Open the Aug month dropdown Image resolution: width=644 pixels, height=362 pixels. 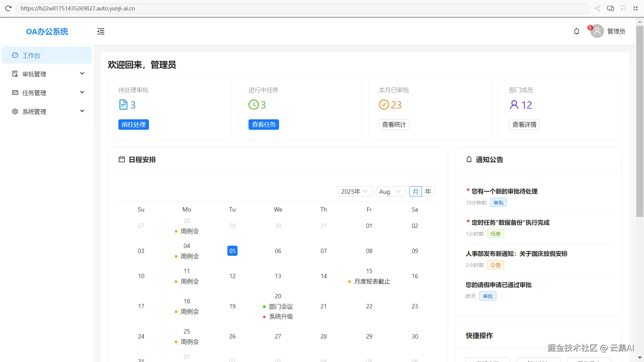pos(390,191)
